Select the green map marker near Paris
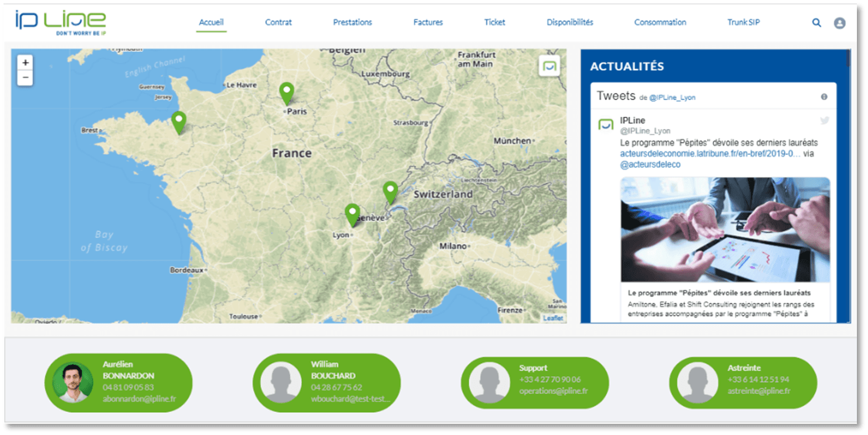This screenshot has width=868, height=435. (286, 93)
